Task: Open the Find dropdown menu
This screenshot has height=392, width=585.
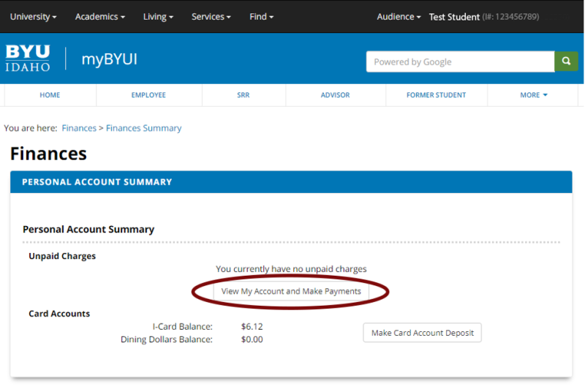Action: [261, 16]
